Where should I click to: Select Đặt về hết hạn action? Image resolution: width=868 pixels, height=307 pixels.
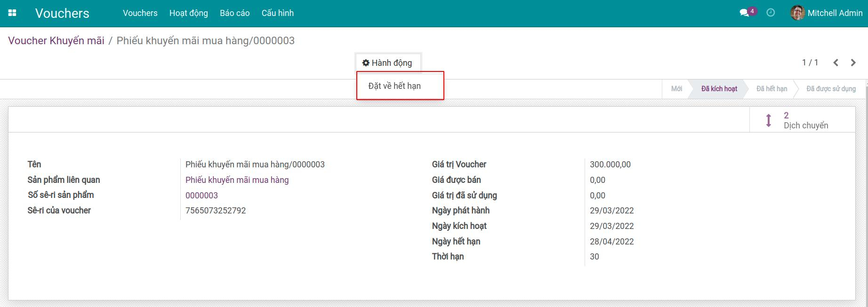394,86
